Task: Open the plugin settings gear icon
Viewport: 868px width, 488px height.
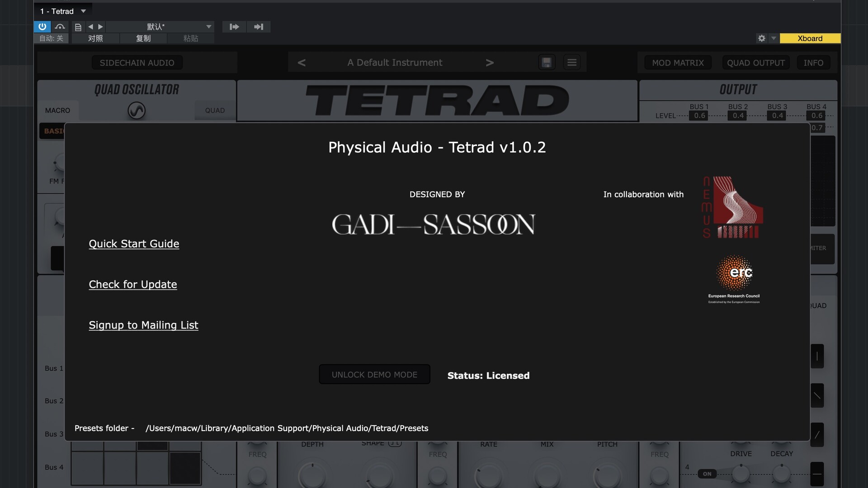Action: coord(762,38)
